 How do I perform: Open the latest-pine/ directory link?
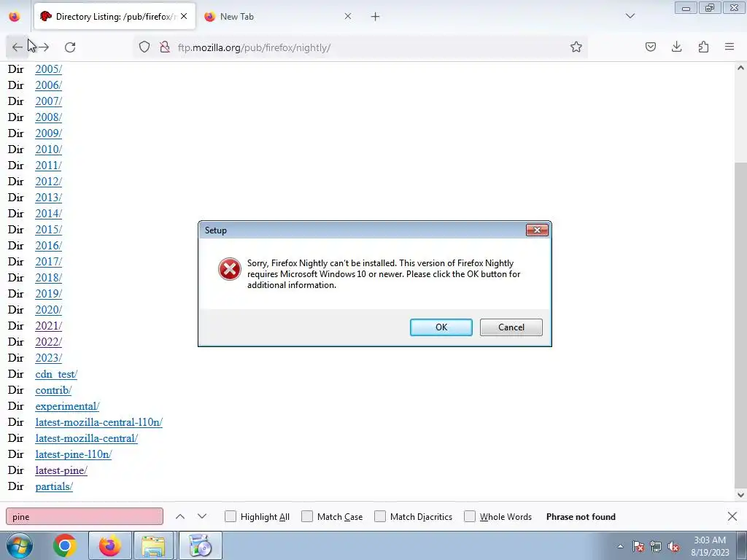point(61,470)
